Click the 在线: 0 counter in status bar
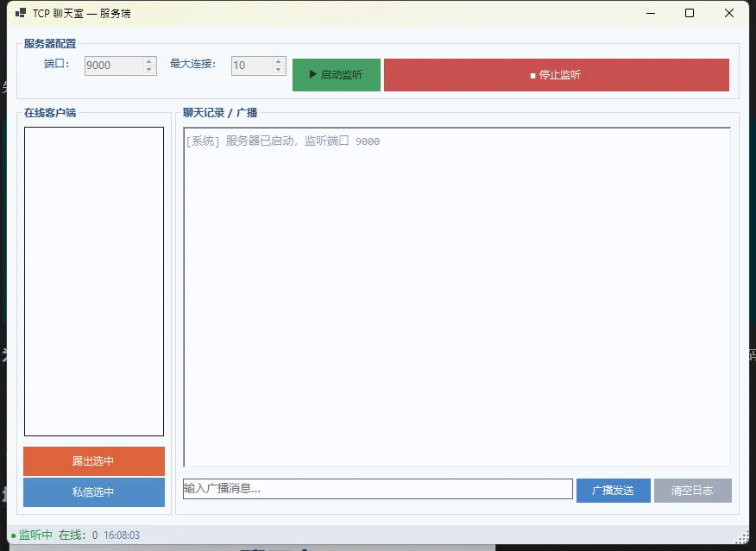756x551 pixels. tap(78, 535)
